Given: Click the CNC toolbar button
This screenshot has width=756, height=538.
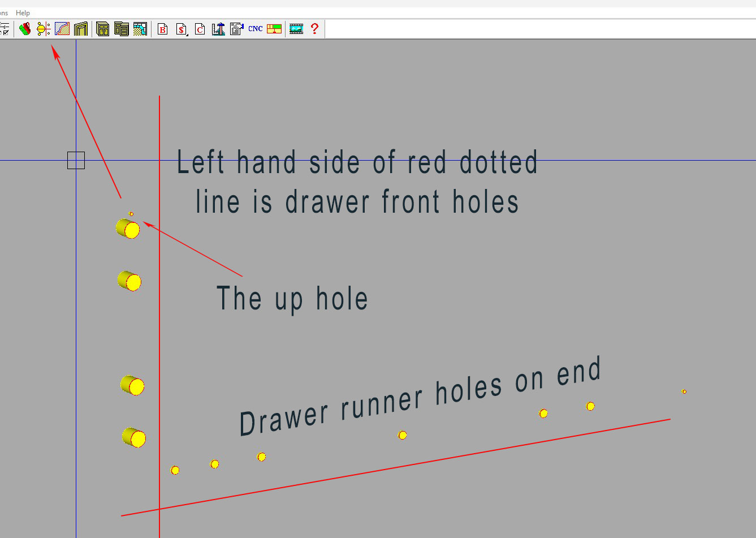Looking at the screenshot, I should 256,29.
